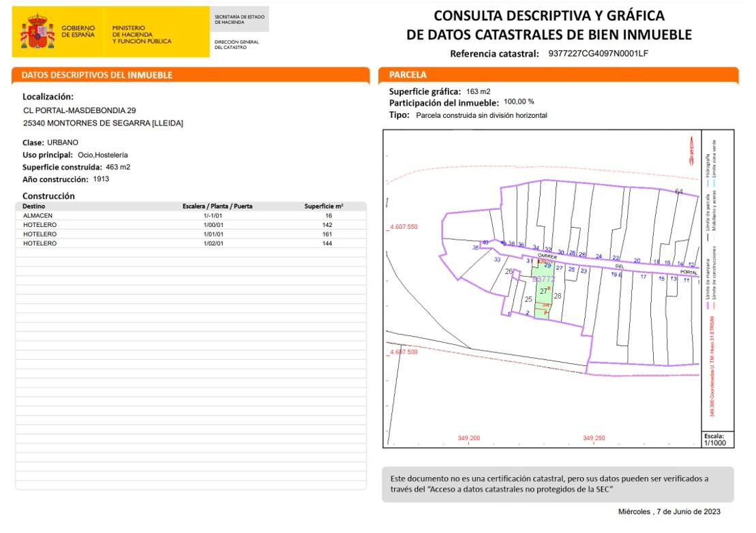The image size is (756, 533).
Task: Click the Destino column header
Action: (34, 206)
